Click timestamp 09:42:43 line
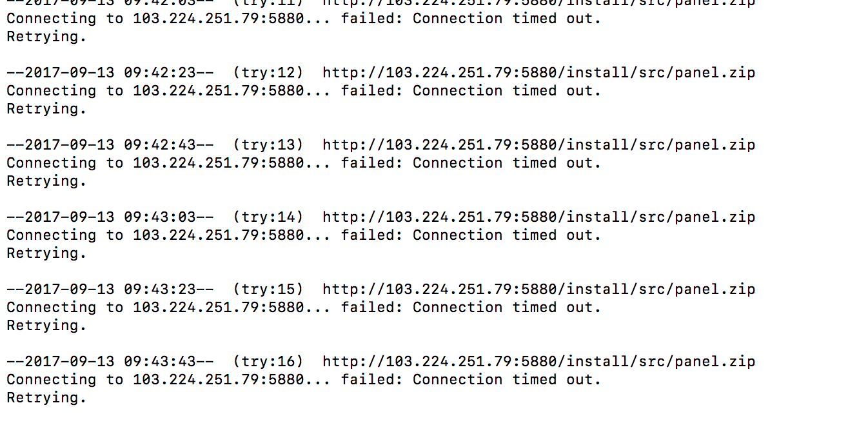This screenshot has width=868, height=423. click(x=110, y=144)
